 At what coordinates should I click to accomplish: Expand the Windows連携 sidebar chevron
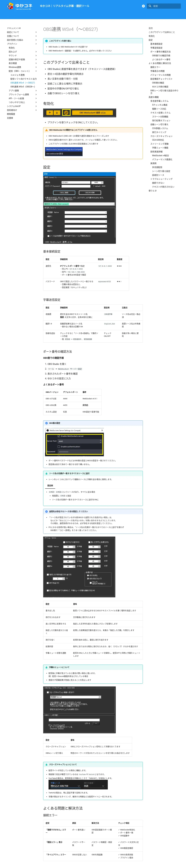click(36, 67)
